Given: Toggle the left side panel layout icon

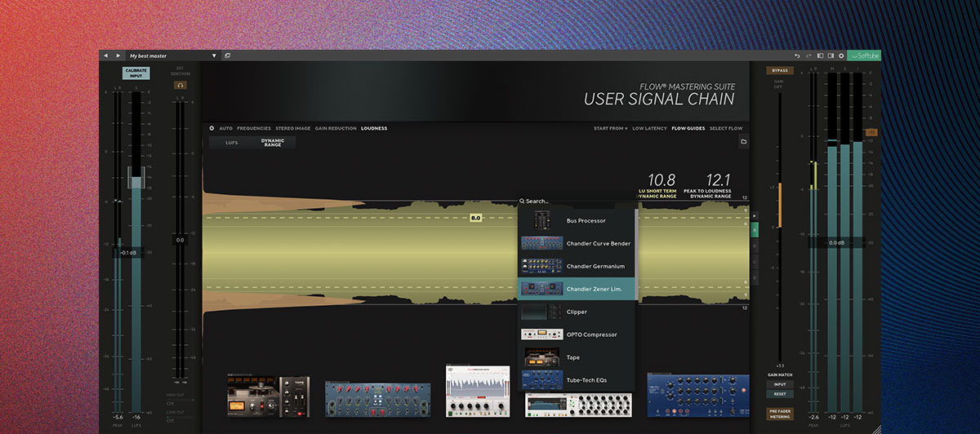Looking at the screenshot, I should 820,55.
